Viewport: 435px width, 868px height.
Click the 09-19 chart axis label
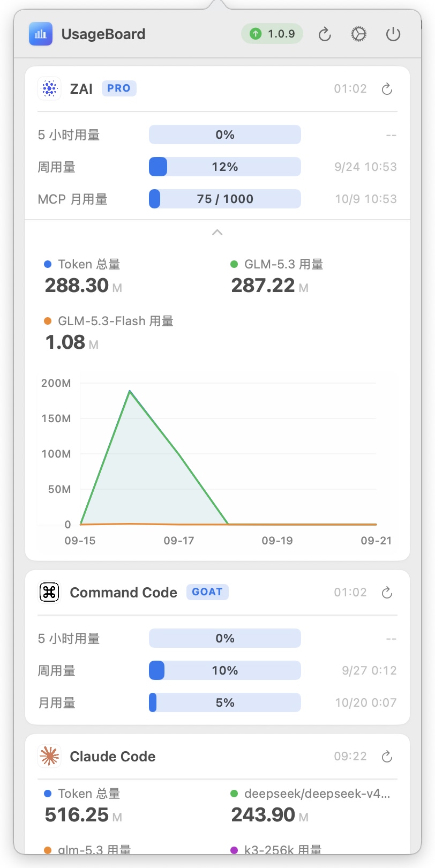click(277, 541)
